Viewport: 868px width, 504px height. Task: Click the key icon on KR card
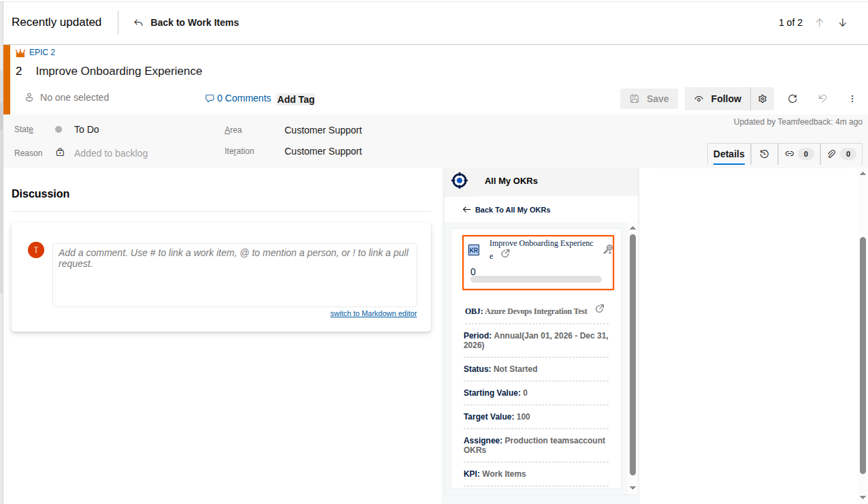tap(608, 250)
